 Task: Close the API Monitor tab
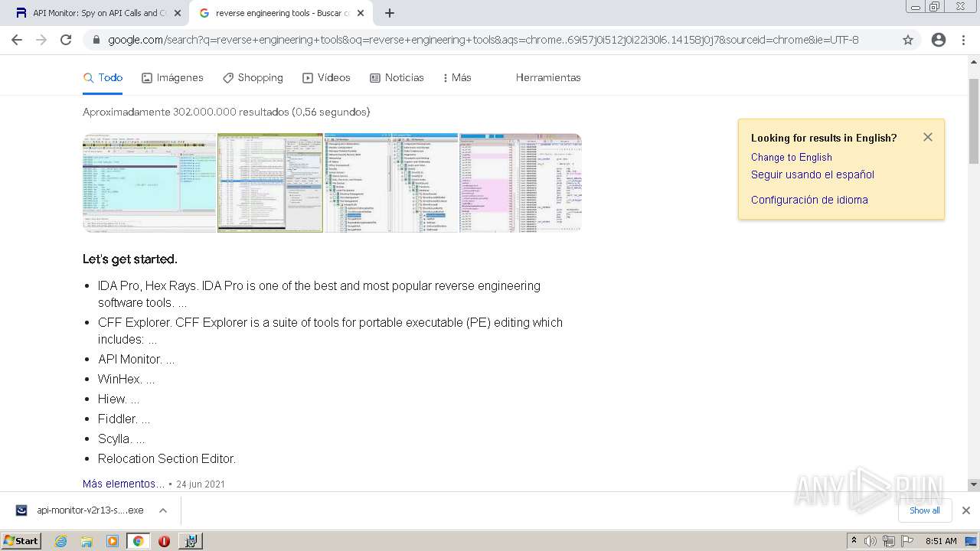coord(178,13)
